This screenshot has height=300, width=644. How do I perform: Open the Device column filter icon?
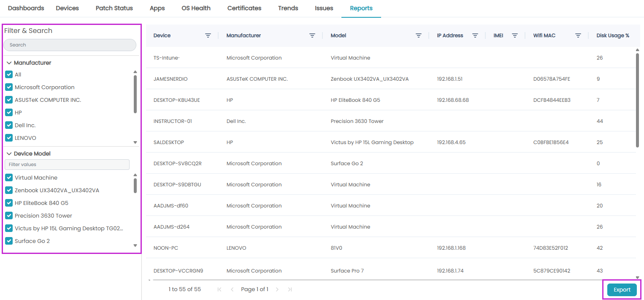[208, 35]
